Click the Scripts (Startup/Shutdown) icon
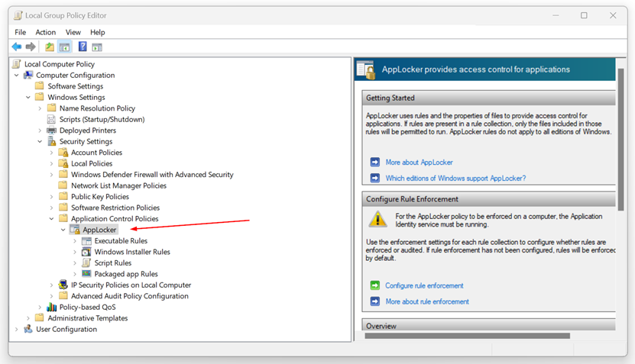 [51, 119]
